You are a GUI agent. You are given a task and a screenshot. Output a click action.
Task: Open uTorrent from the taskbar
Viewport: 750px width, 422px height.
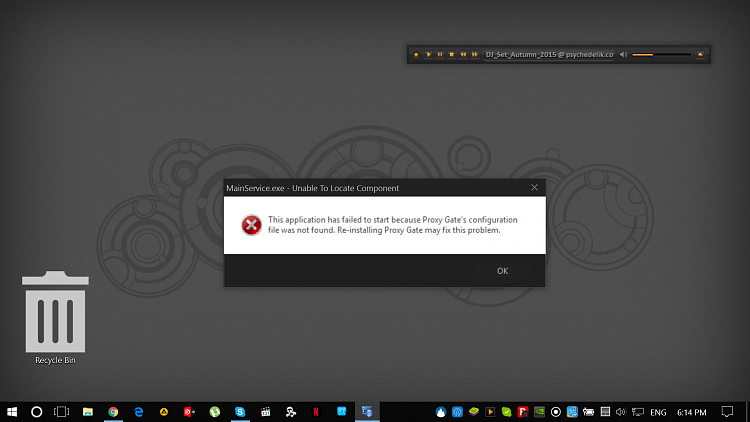pos(215,412)
